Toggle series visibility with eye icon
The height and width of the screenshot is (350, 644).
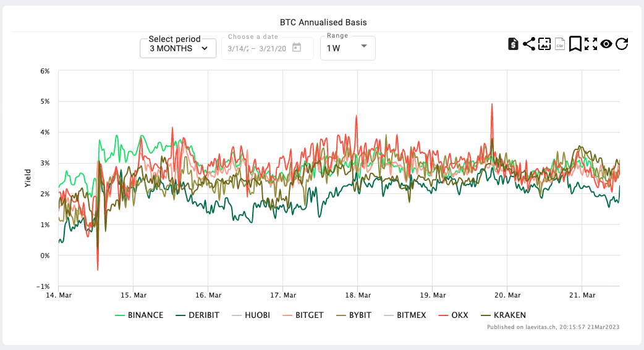(606, 44)
